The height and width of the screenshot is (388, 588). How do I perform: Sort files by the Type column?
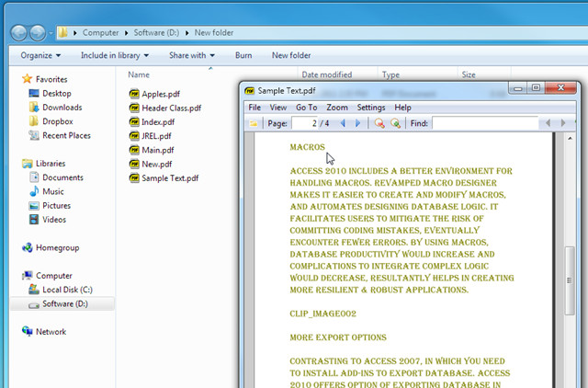(x=390, y=74)
